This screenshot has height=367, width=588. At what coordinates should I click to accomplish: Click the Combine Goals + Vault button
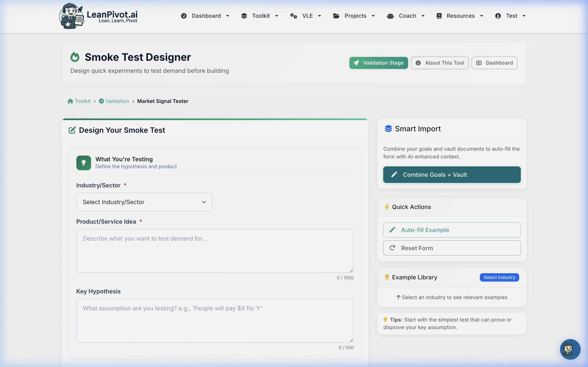pyautogui.click(x=452, y=175)
